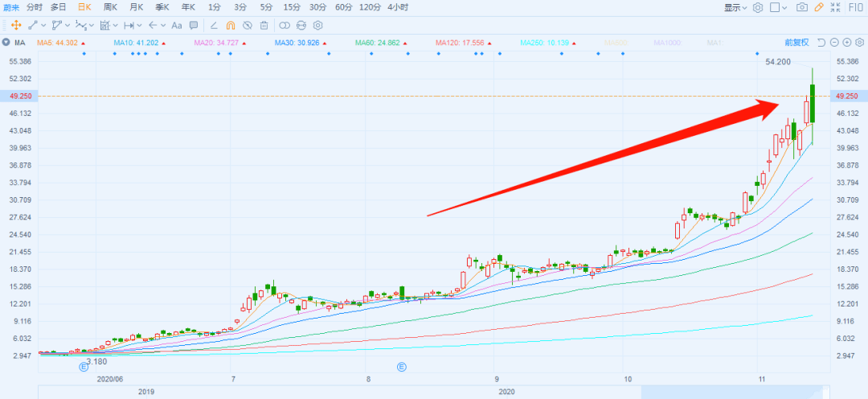This screenshot has width=868, height=399.
Task: Toggle the fullscreen collapse icon
Action: (x=837, y=7)
